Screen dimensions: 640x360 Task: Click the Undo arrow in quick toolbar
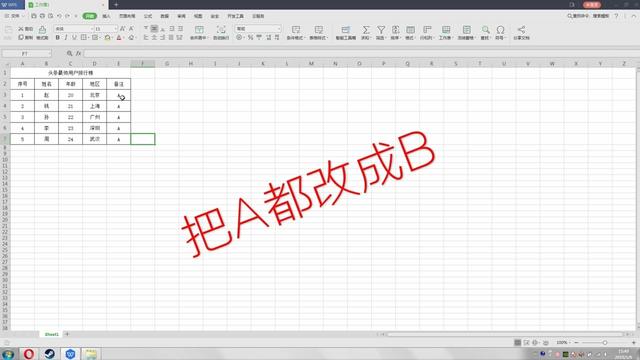click(x=59, y=16)
